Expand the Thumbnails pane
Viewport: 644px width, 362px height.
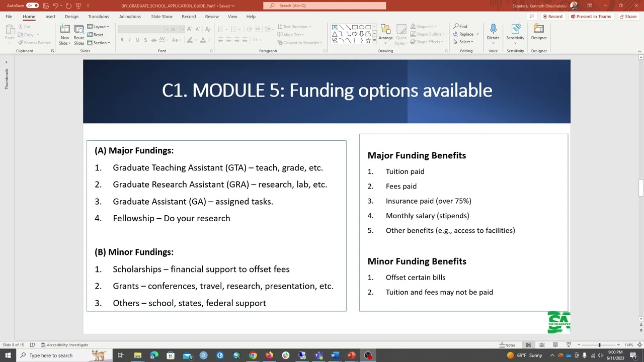pos(6,62)
